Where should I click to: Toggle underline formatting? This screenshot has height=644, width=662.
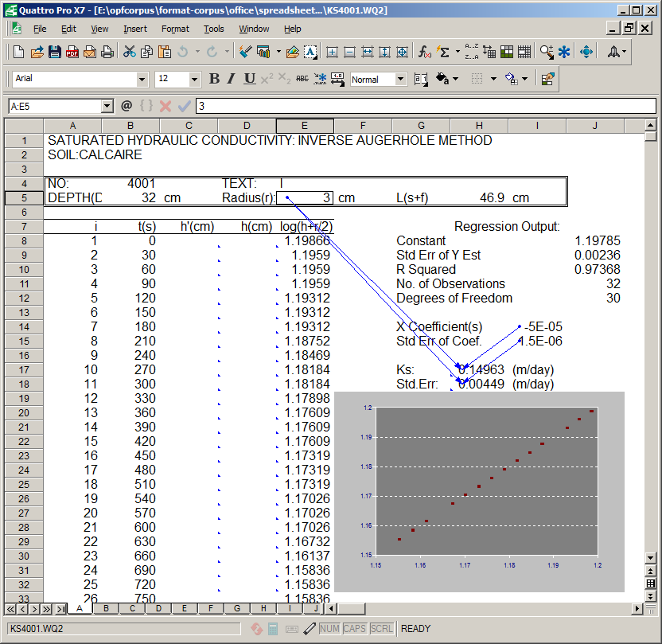point(247,79)
